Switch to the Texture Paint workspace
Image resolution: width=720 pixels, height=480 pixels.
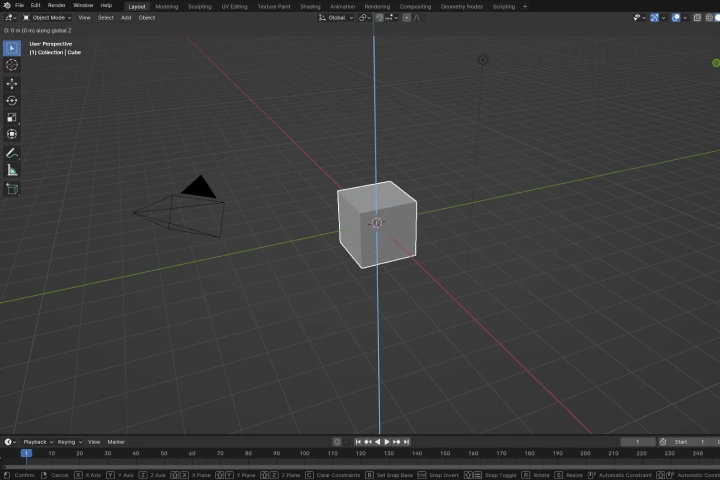click(x=274, y=6)
